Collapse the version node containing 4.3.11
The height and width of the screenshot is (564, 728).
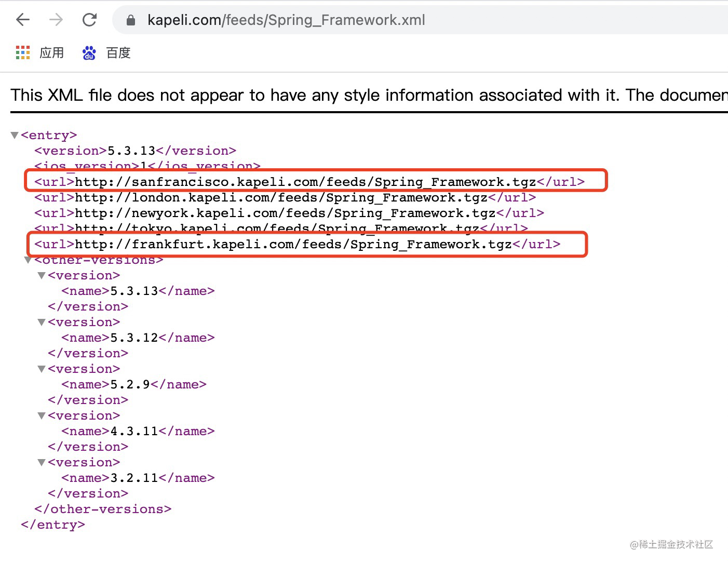(42, 415)
